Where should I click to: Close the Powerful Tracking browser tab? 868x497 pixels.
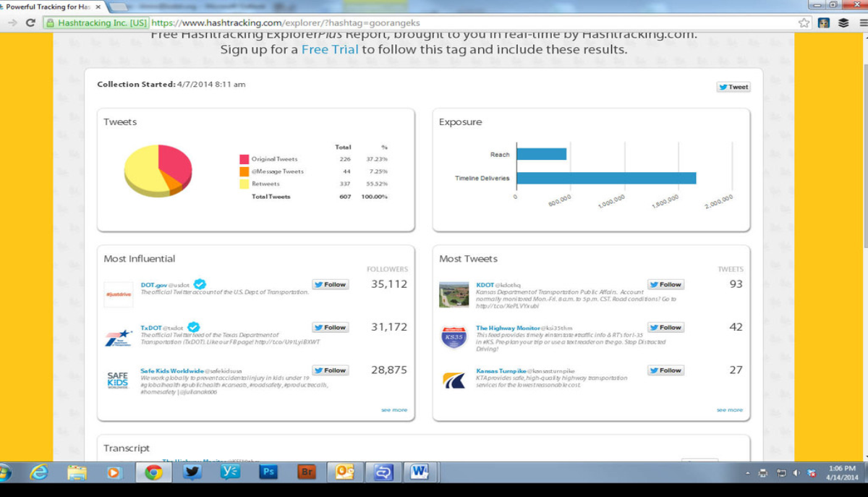(98, 7)
